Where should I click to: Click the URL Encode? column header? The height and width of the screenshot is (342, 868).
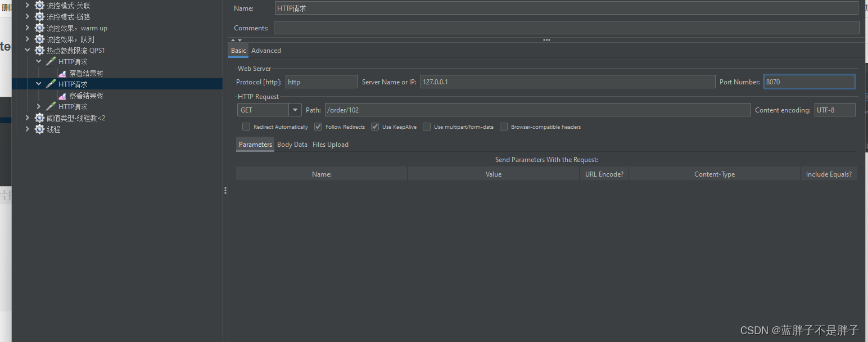point(604,174)
